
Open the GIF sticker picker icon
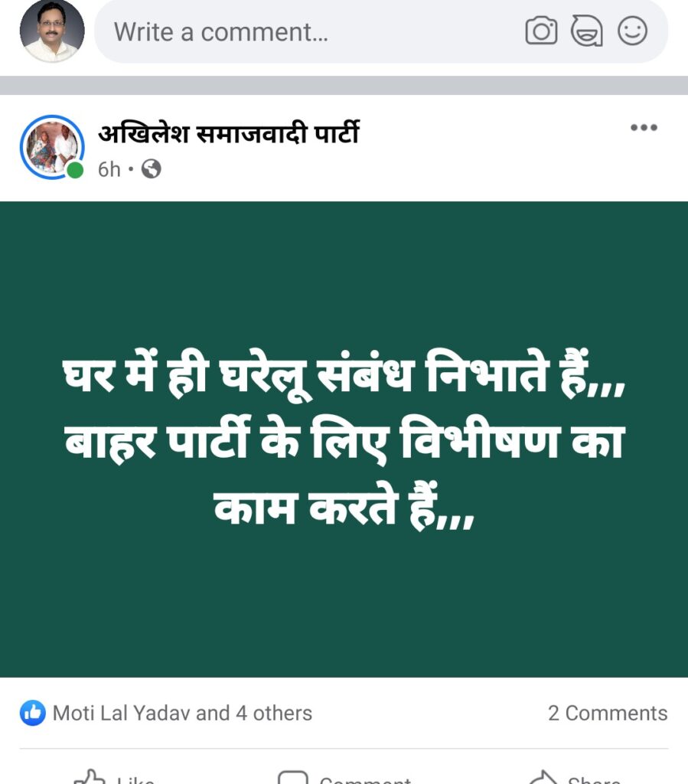tap(586, 31)
